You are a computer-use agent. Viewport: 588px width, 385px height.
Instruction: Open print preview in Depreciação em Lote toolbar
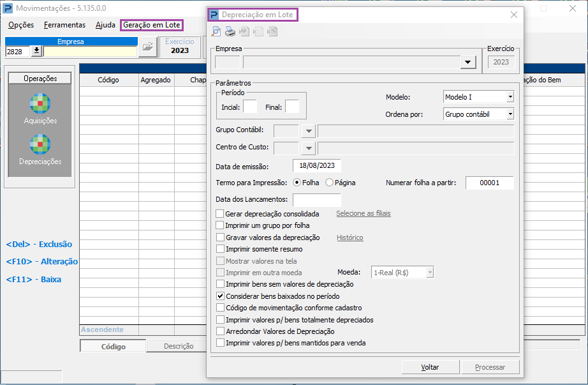click(216, 31)
